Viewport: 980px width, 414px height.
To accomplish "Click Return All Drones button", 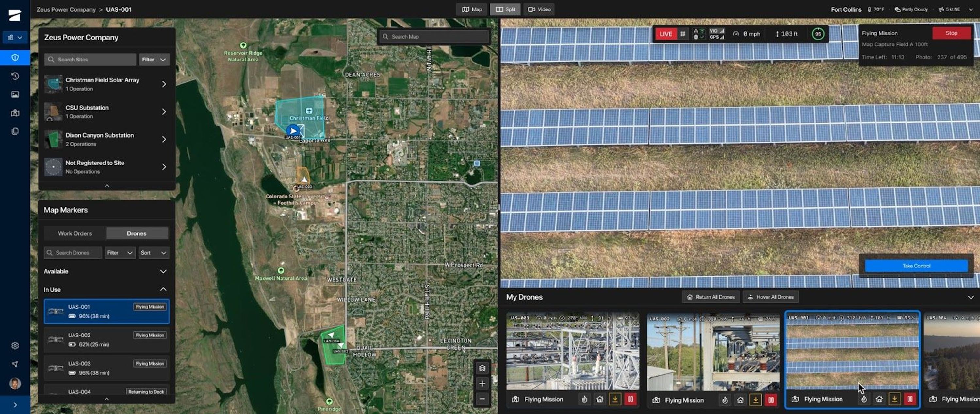I will pos(710,297).
